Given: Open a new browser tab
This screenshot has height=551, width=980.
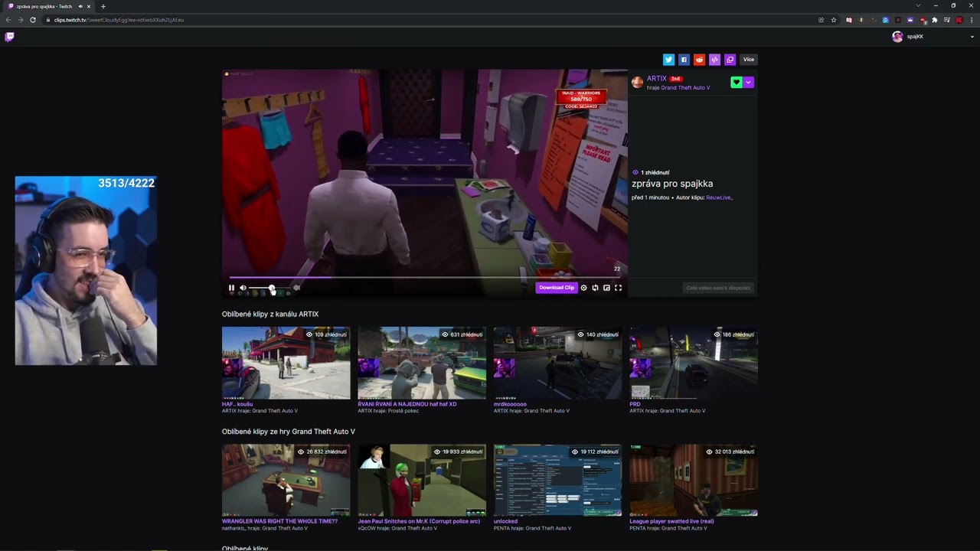Looking at the screenshot, I should coord(103,6).
